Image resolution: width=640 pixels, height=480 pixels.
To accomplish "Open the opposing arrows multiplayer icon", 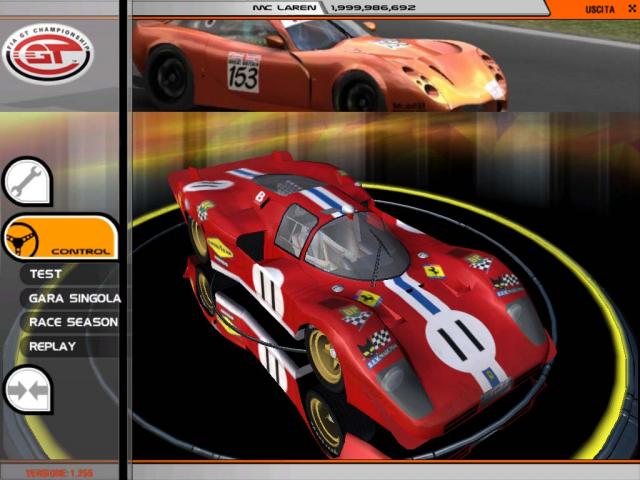I will (28, 390).
